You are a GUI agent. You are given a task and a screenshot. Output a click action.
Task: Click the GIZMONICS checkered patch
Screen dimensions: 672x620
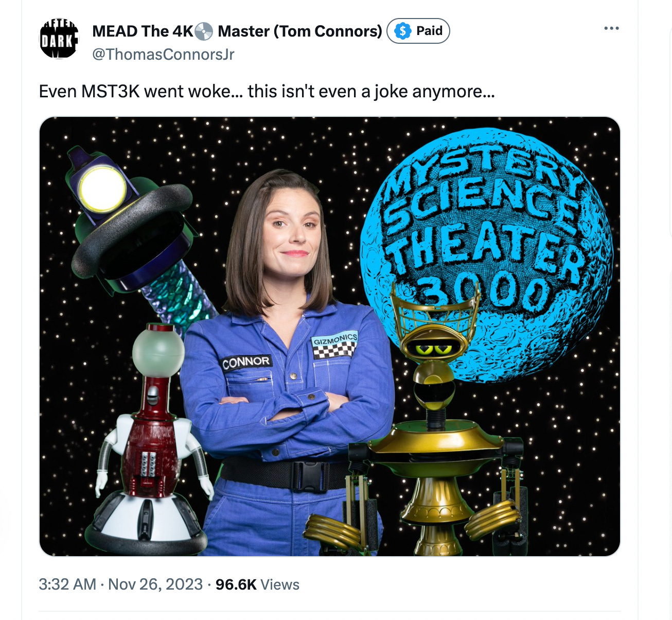[335, 345]
